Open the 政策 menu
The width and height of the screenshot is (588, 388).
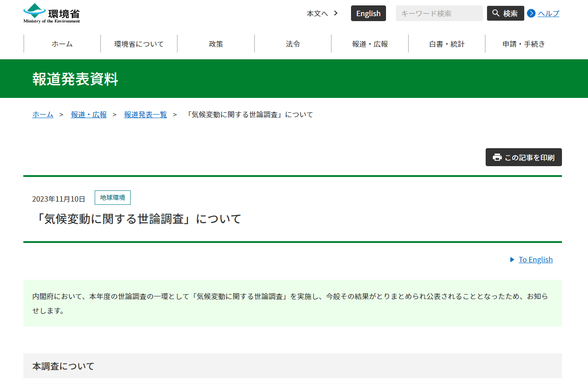tap(216, 44)
